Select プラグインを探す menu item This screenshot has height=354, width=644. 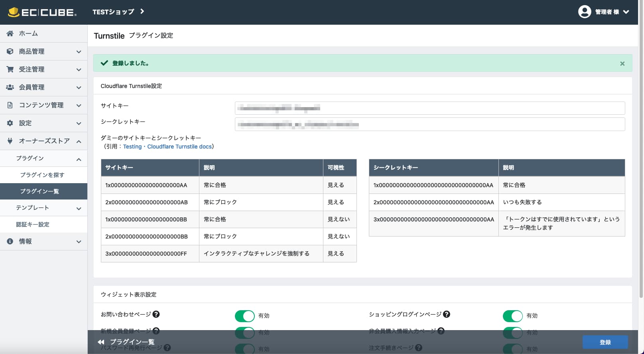[43, 175]
